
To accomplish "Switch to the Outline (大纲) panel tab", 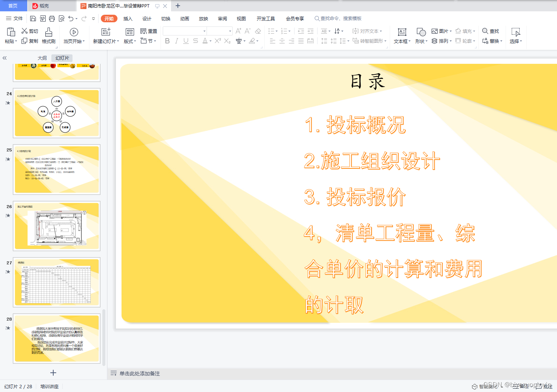I will (x=42, y=58).
